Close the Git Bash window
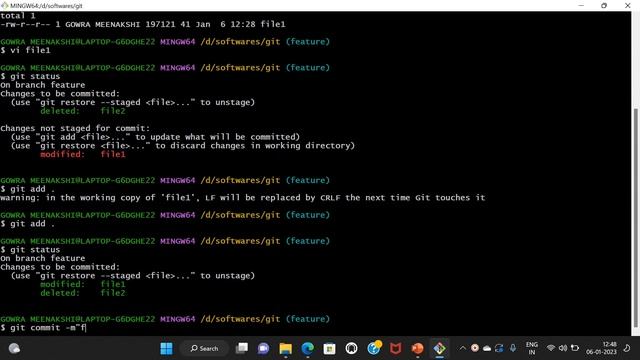 (628, 5)
